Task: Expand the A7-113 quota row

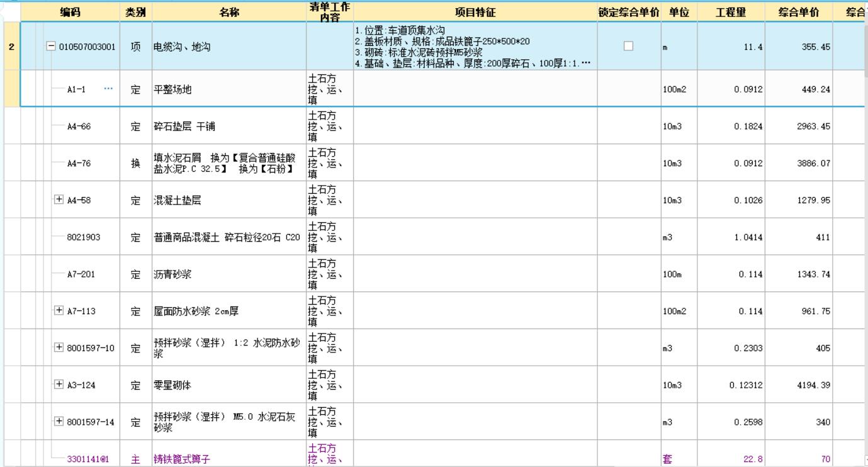Action: coord(60,310)
